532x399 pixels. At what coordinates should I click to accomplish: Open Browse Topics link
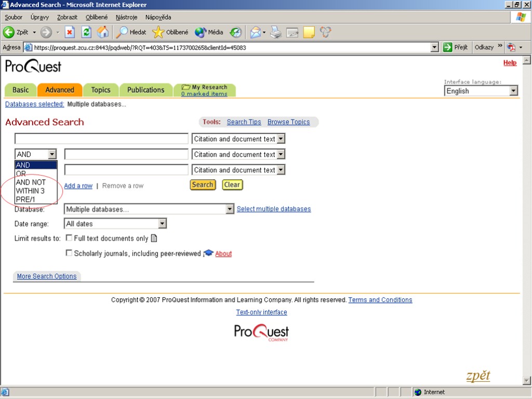point(288,122)
